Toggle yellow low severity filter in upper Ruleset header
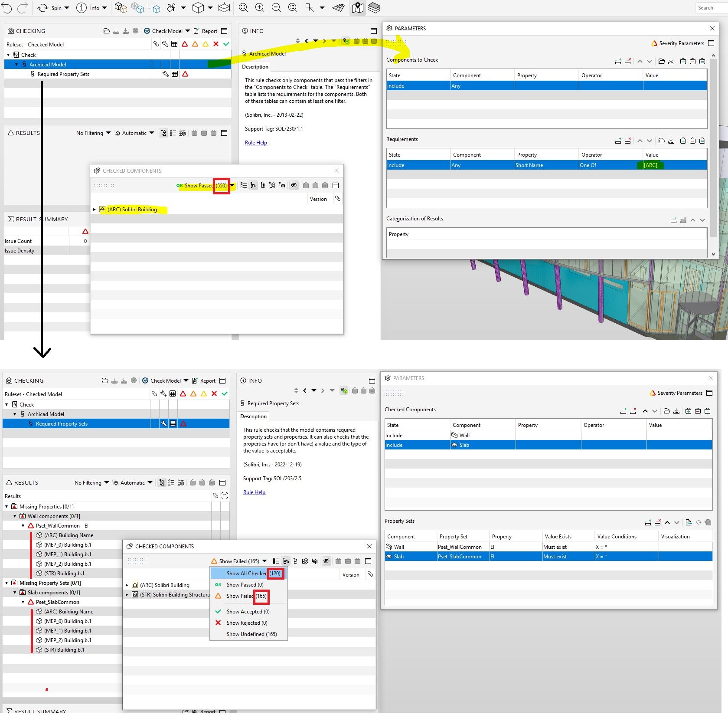The width and height of the screenshot is (728, 718). pos(206,44)
